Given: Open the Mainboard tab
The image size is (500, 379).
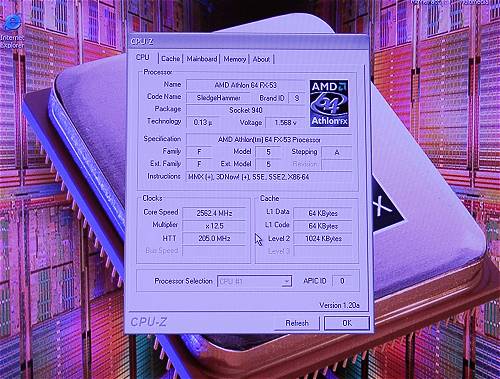Looking at the screenshot, I should 202,59.
